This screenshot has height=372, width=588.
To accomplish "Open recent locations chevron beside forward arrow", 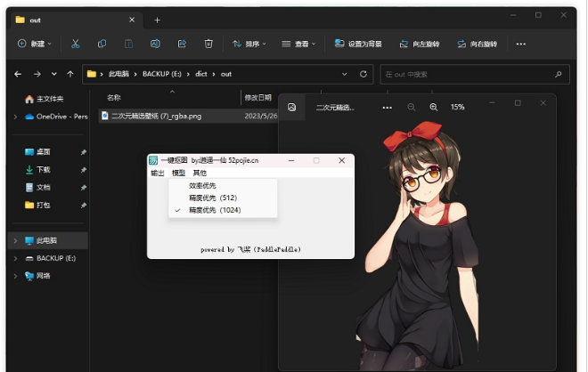I will click(x=54, y=74).
